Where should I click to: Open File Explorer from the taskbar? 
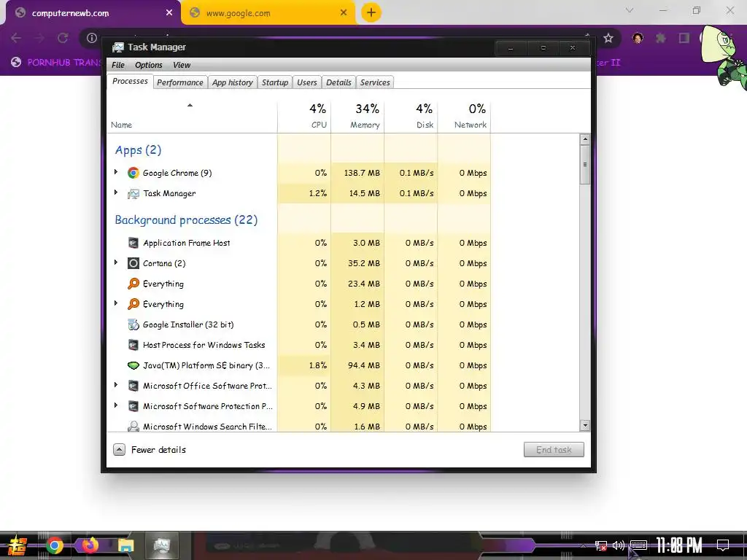point(125,545)
